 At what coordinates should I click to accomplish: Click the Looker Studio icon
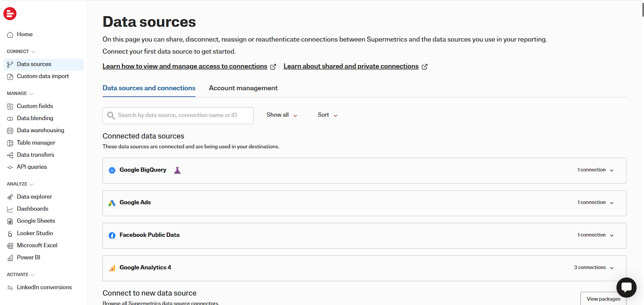(x=10, y=233)
